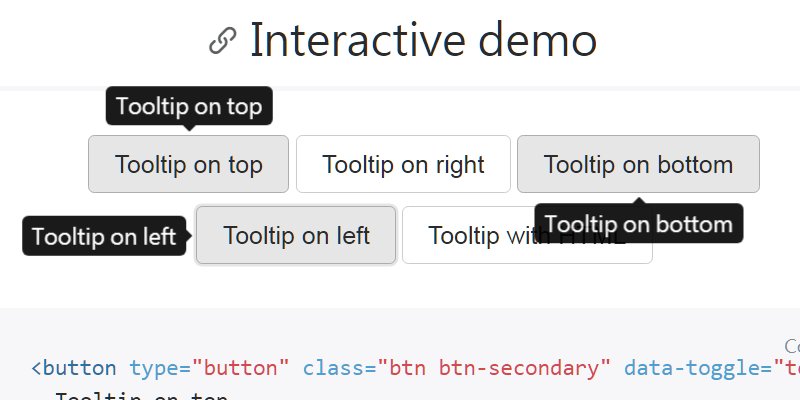Click the black "Tooltip on bottom" tooltip bubble
Screen dimensions: 800x400
(639, 223)
